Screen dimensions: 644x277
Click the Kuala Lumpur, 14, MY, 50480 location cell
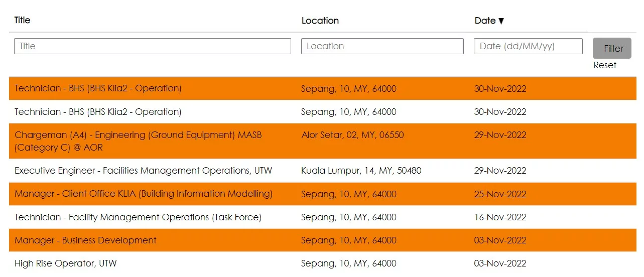point(361,171)
